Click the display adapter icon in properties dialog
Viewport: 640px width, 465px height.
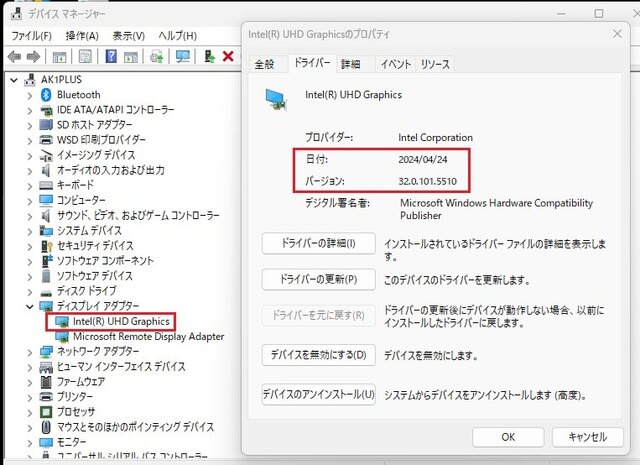point(276,100)
